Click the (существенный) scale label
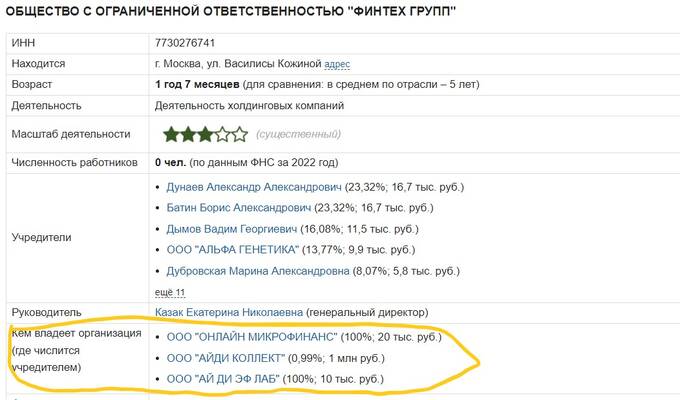This screenshot has width=680, height=400. coord(298,134)
